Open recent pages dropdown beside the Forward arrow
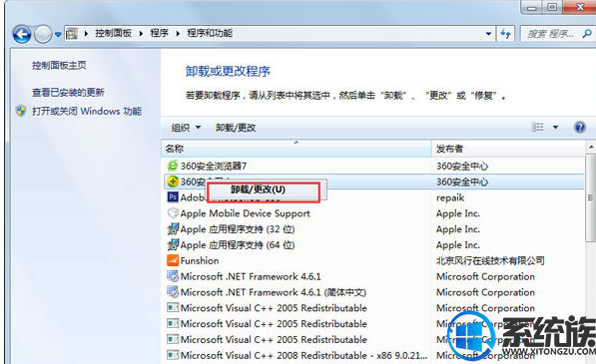Viewport: 596px width, 364px height. [58, 35]
